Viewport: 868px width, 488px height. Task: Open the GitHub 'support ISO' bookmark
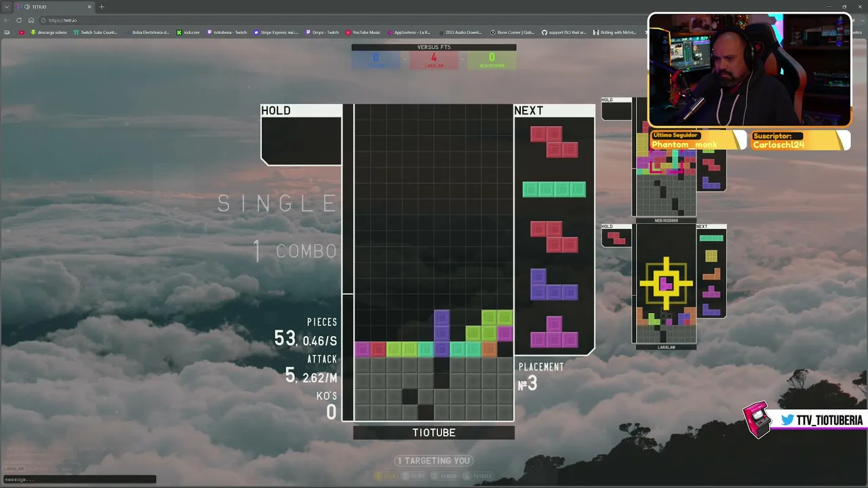(x=564, y=33)
